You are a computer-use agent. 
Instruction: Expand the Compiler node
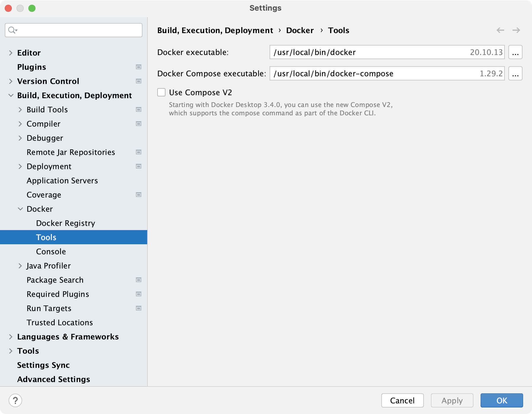(x=20, y=124)
